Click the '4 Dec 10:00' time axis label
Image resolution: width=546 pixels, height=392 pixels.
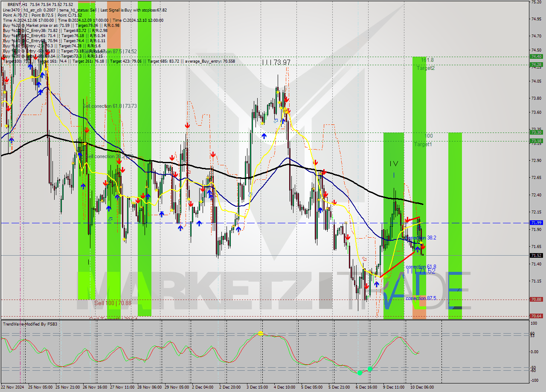(x=285, y=387)
